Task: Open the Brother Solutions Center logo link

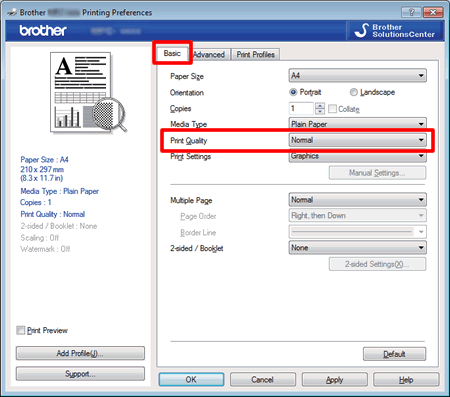Action: 396,31
